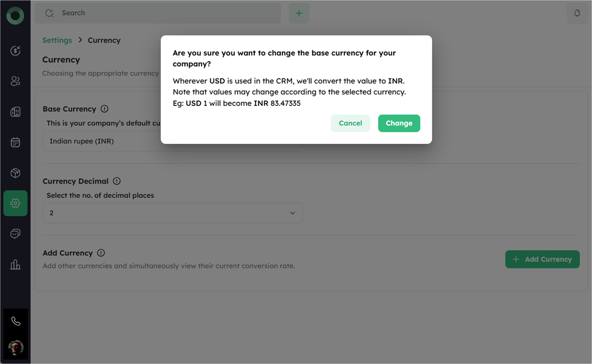Expand the decimal places dropdown
This screenshot has height=364, width=592.
point(173,213)
